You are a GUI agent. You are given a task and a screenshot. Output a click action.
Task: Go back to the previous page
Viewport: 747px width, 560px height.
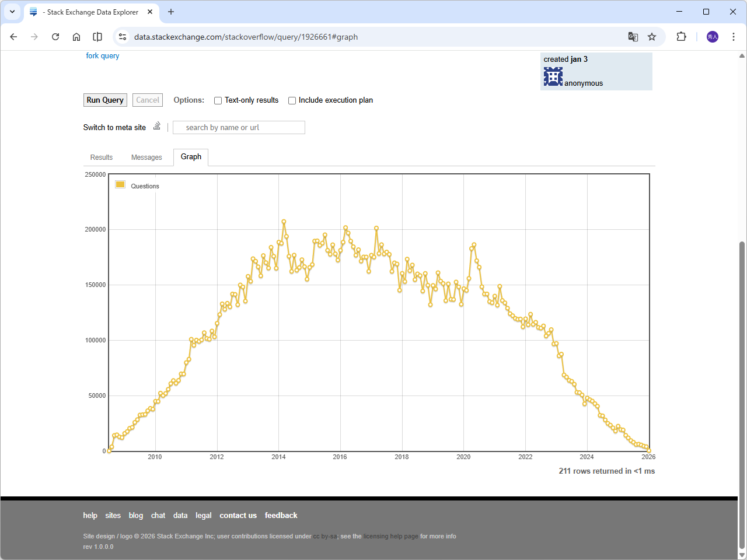click(x=13, y=37)
